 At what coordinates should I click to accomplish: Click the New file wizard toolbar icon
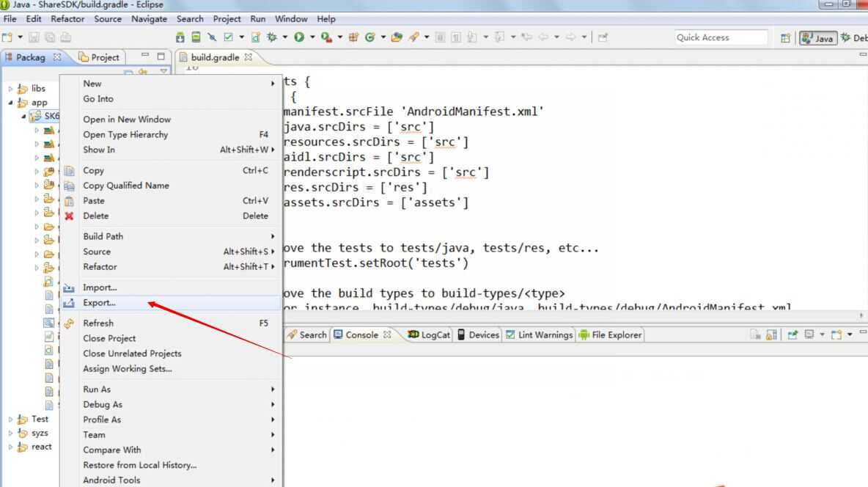[7, 37]
